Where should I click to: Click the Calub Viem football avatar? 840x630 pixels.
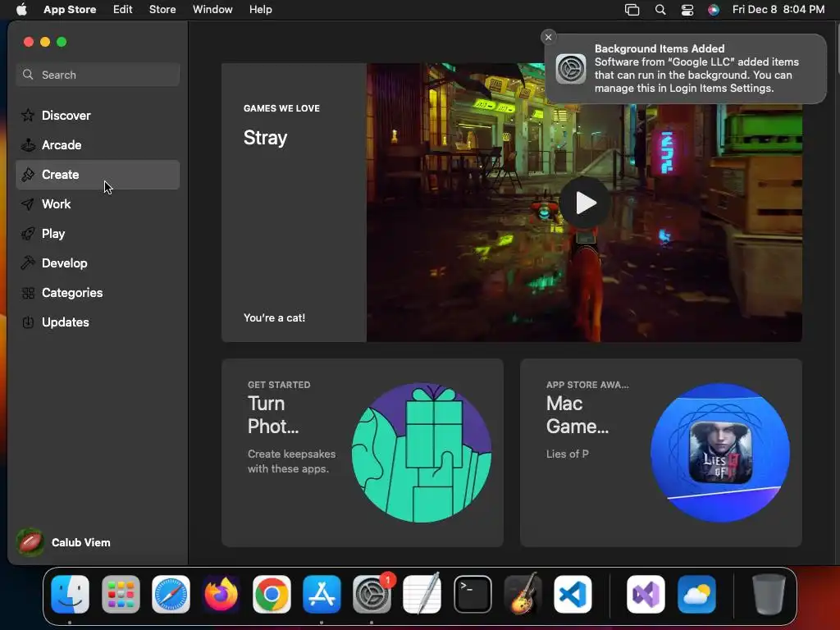[x=30, y=542]
